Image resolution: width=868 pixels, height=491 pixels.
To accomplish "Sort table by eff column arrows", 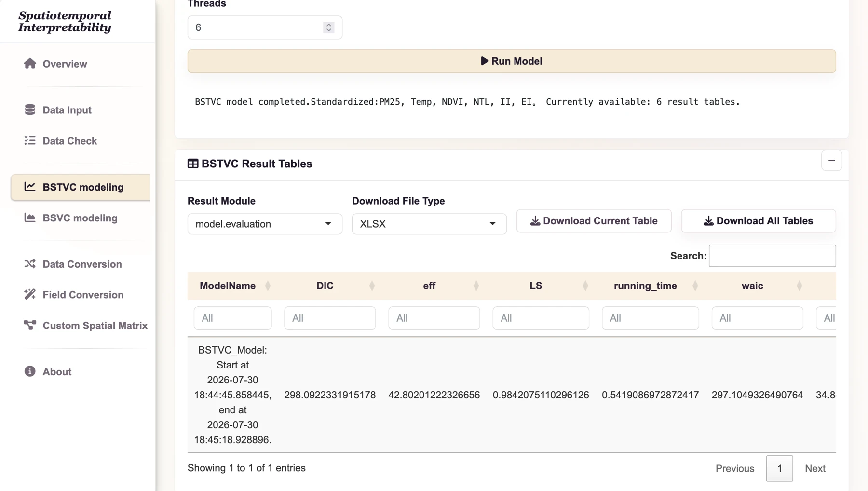I will coord(476,286).
